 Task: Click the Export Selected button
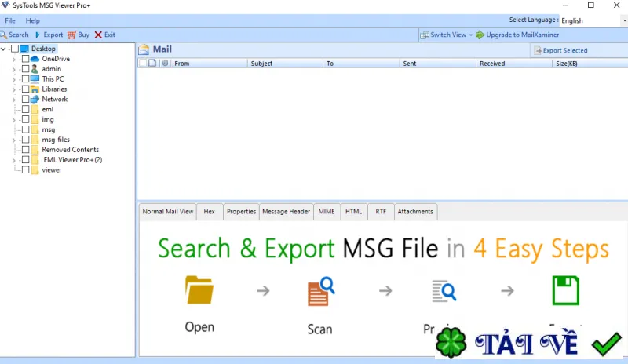[x=560, y=50]
